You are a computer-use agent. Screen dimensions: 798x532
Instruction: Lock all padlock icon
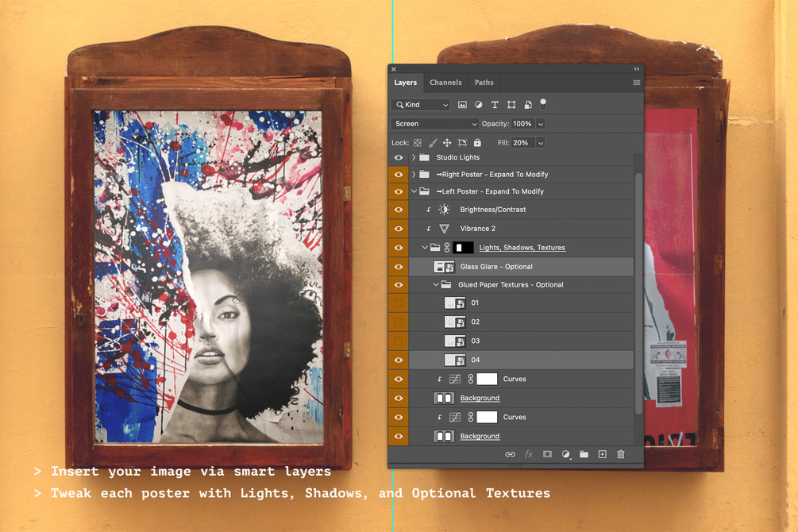[477, 143]
